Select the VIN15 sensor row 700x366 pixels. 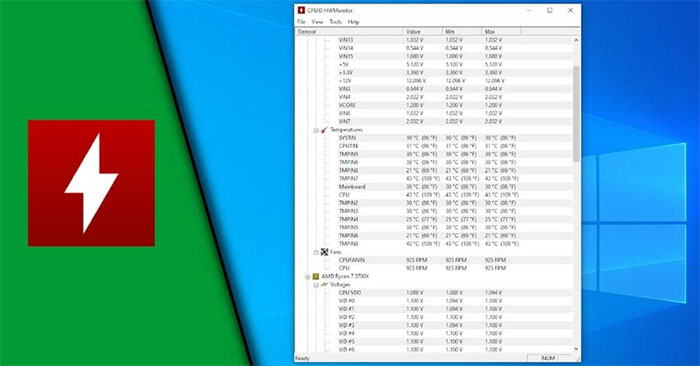pos(434,57)
